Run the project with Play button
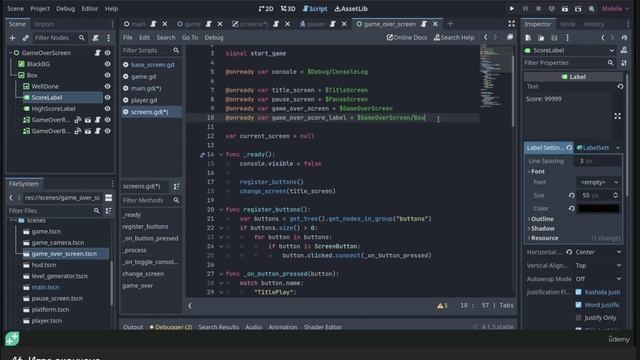This screenshot has height=360, width=640. click(511, 9)
